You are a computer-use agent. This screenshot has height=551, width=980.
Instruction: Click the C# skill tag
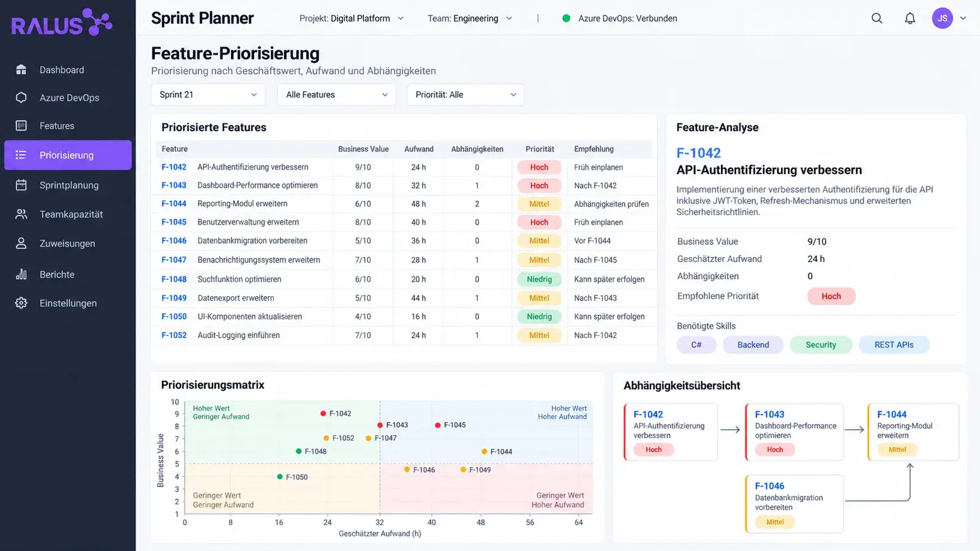click(x=696, y=345)
